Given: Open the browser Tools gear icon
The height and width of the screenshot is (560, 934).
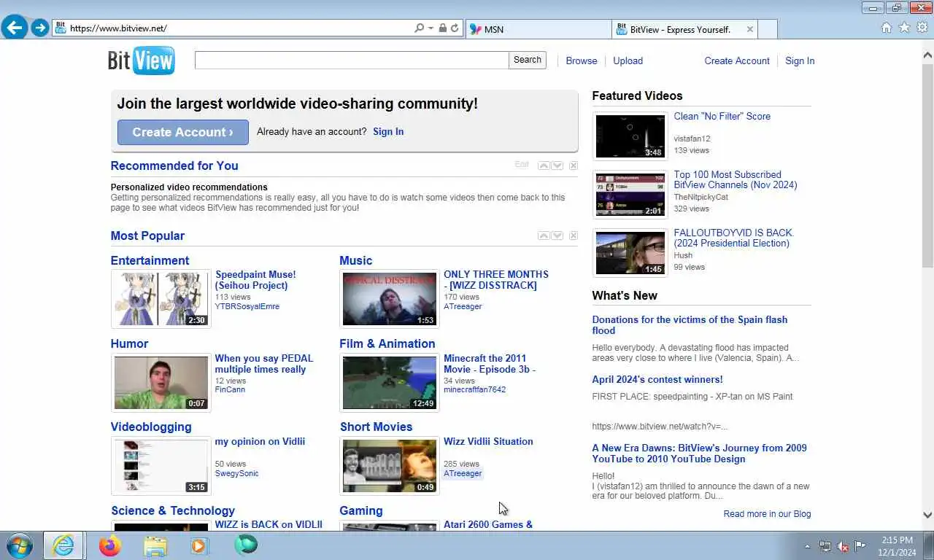Looking at the screenshot, I should (x=922, y=28).
